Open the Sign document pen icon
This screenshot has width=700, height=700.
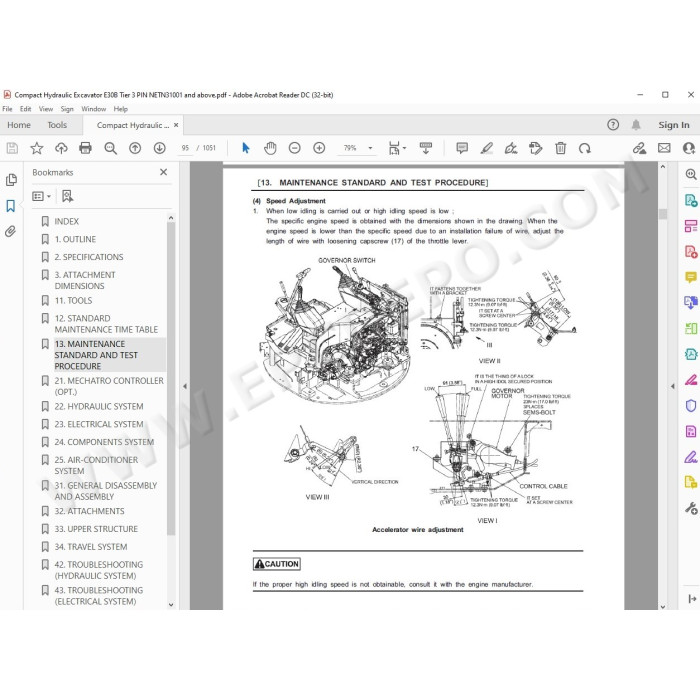511,148
